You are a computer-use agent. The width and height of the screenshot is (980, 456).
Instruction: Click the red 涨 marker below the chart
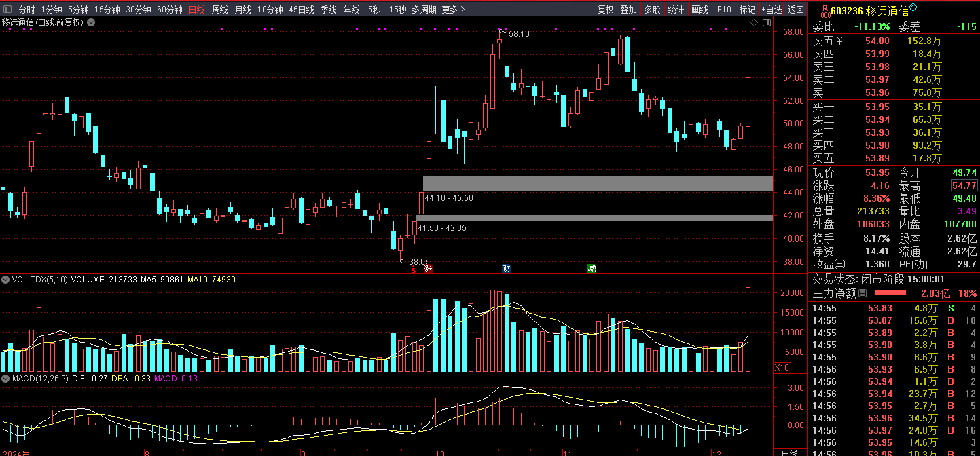tap(428, 269)
